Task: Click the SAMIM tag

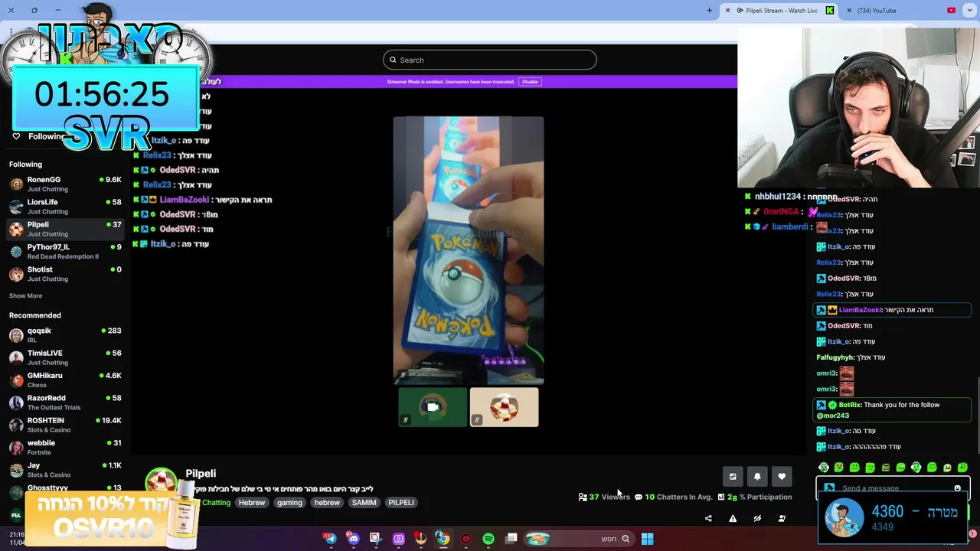Action: pyautogui.click(x=364, y=503)
